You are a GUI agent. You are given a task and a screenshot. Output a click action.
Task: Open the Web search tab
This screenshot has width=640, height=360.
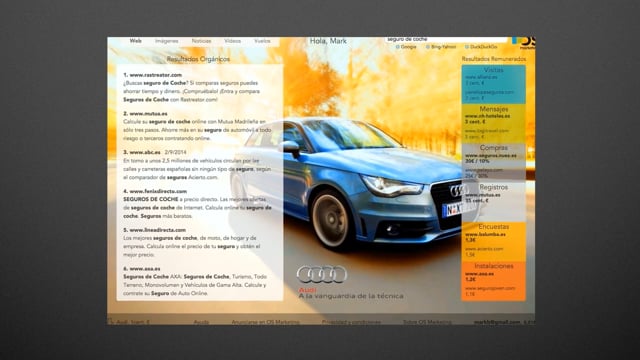pos(136,41)
